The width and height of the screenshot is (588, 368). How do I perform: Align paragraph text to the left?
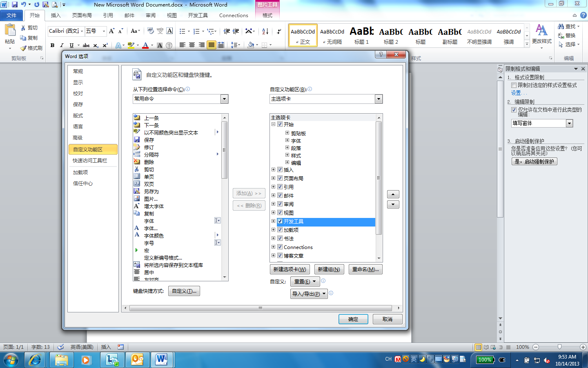click(182, 45)
